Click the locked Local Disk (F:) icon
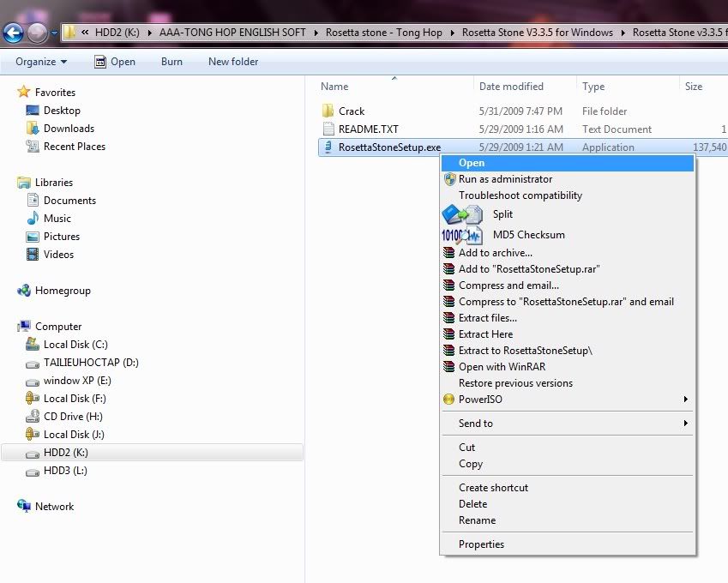Viewport: 728px width, 583px height. coord(33,399)
